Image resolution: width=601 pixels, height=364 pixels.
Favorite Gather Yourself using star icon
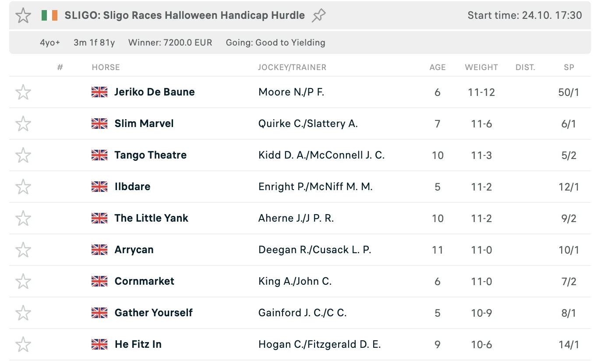point(23,313)
